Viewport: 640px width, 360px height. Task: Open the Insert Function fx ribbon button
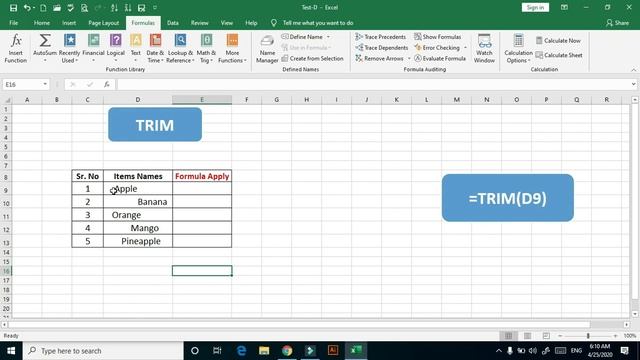[16, 49]
